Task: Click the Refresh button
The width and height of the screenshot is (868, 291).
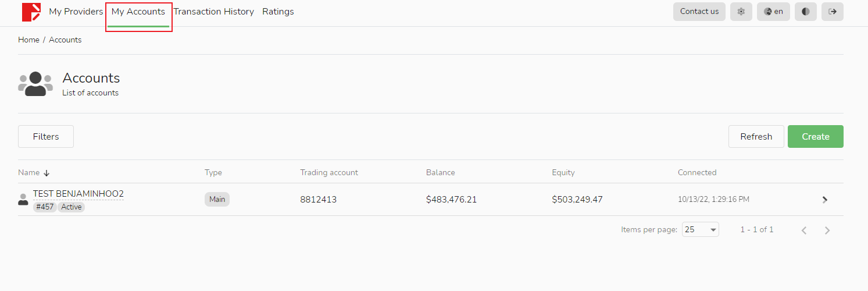Action: 756,137
